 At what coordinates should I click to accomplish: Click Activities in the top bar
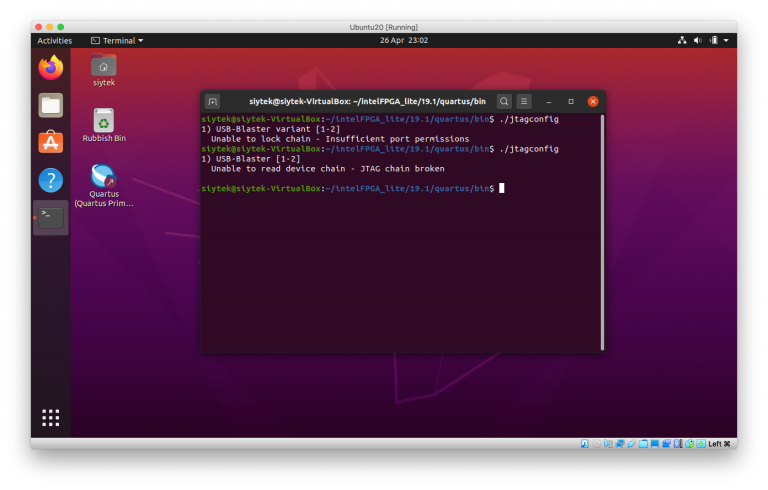tap(54, 41)
